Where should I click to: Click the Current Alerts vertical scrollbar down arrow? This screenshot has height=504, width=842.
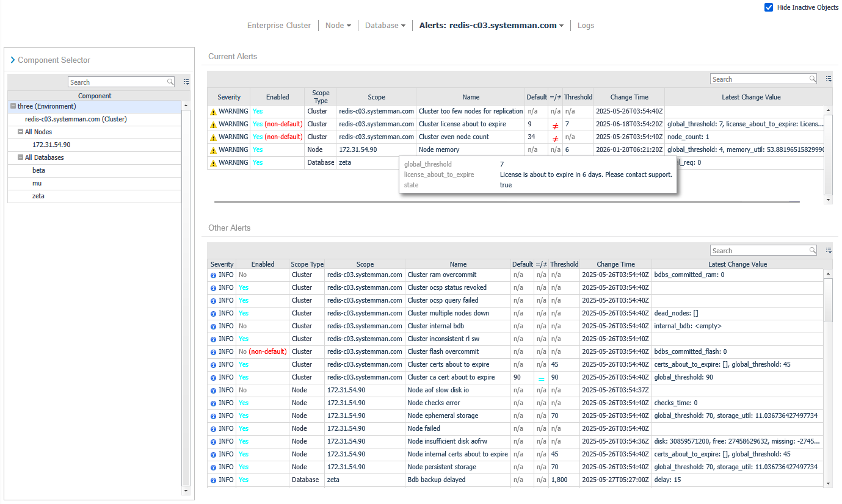coord(828,200)
